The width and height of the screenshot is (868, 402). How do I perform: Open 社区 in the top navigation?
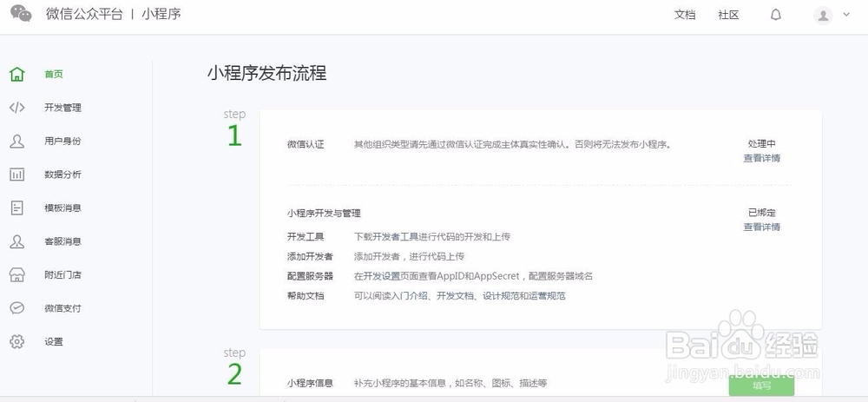tap(728, 15)
